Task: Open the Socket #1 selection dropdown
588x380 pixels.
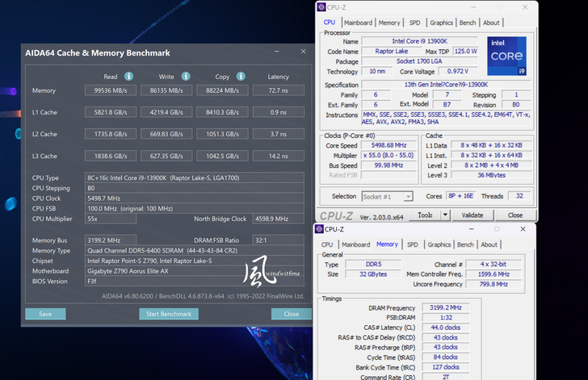Action: coord(386,196)
